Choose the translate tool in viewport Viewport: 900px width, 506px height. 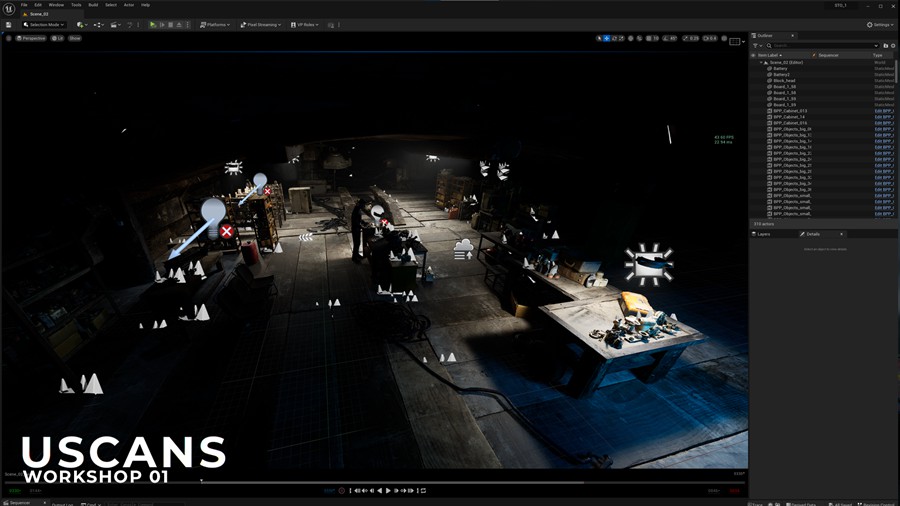coord(607,38)
